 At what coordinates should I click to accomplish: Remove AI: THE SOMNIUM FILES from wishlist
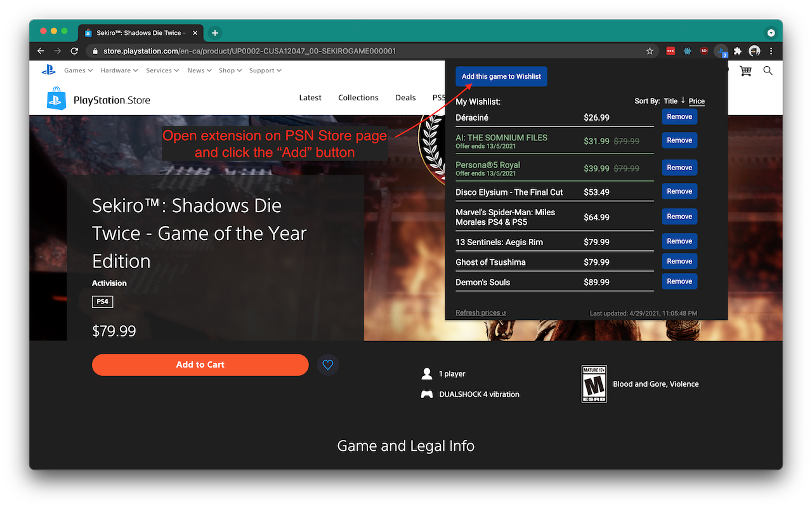[679, 140]
